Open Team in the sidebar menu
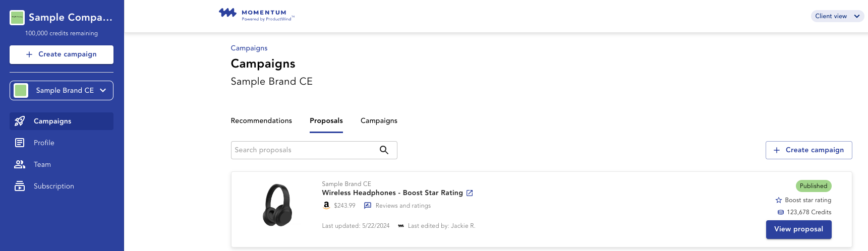Viewport: 868px width, 251px height. pos(62,164)
